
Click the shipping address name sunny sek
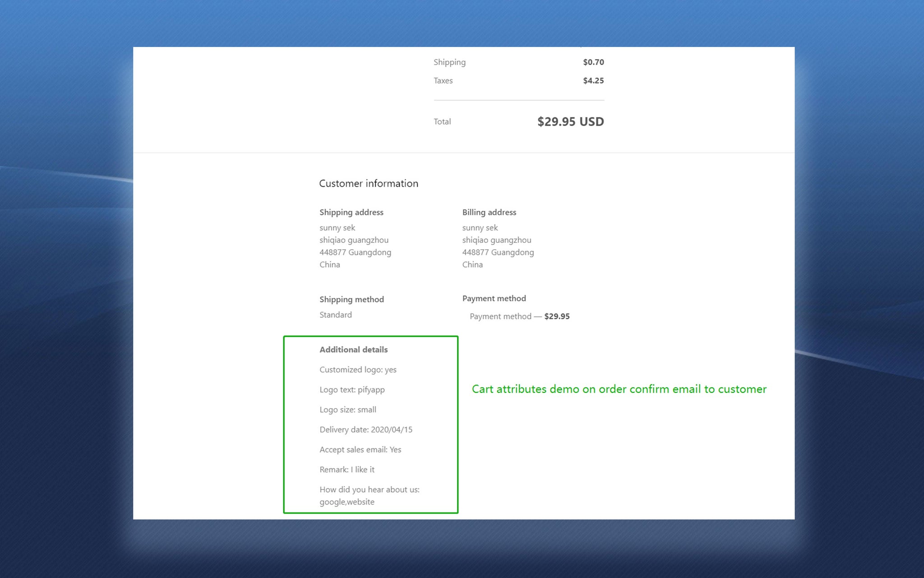pyautogui.click(x=337, y=228)
